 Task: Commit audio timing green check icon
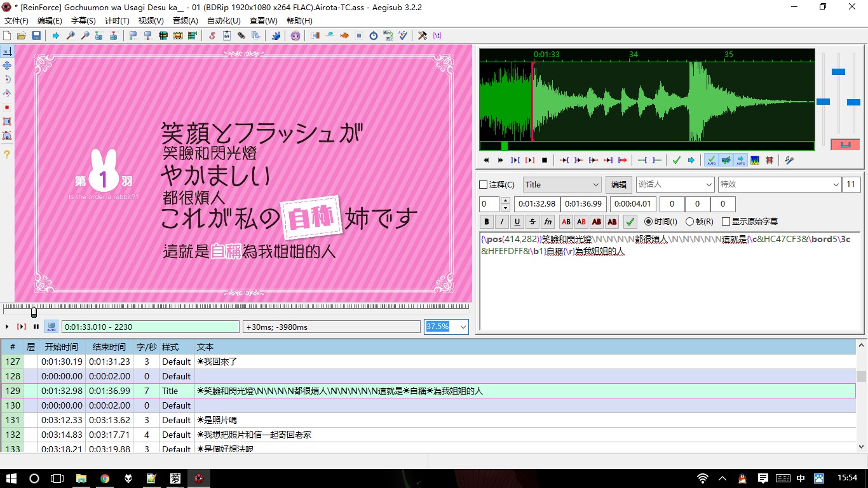677,160
